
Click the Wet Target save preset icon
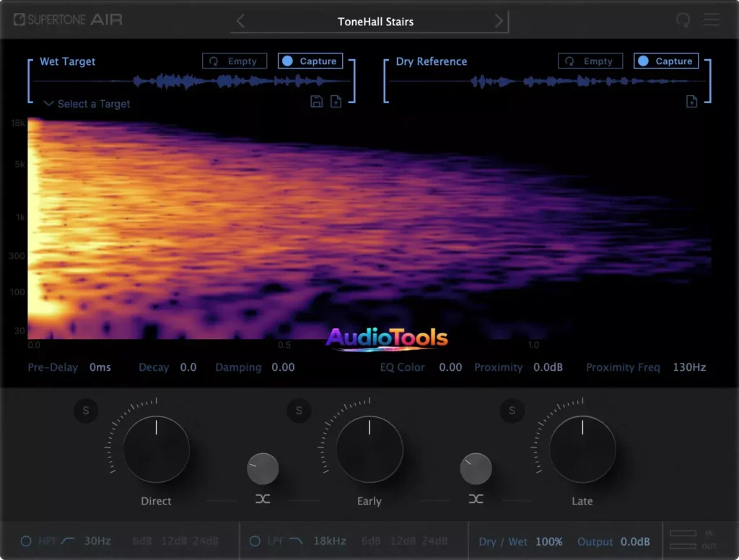click(316, 102)
